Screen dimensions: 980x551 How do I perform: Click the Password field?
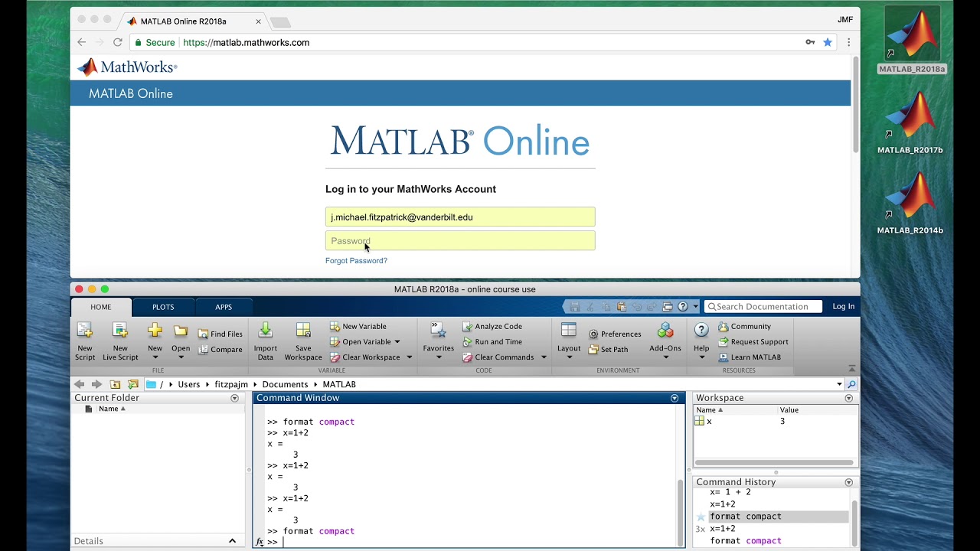pos(460,241)
